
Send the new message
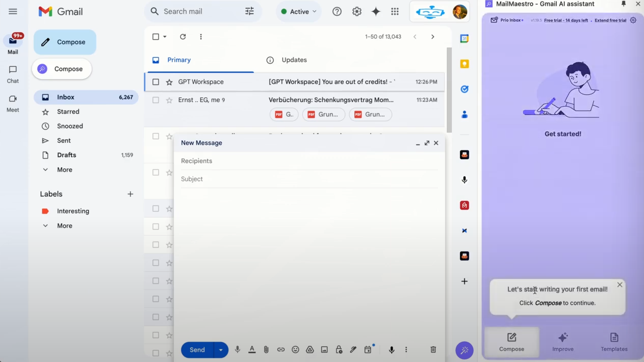tap(197, 350)
